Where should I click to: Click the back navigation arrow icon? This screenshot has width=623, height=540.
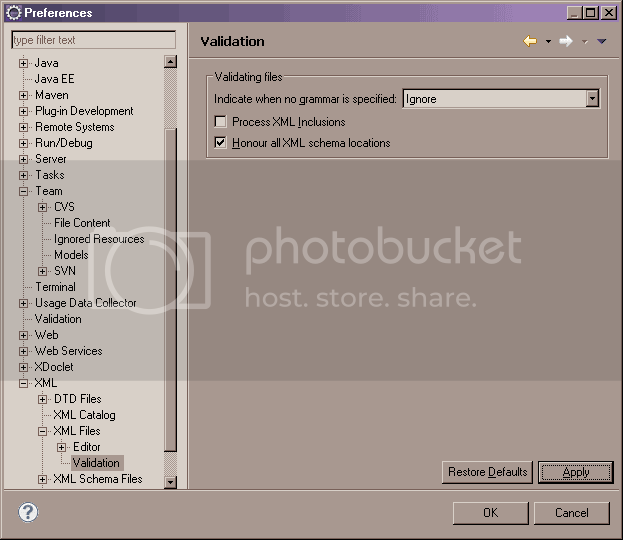[x=530, y=41]
